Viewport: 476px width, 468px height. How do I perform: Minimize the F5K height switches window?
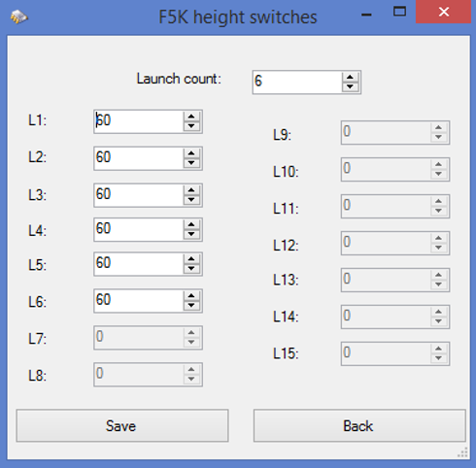coord(366,13)
